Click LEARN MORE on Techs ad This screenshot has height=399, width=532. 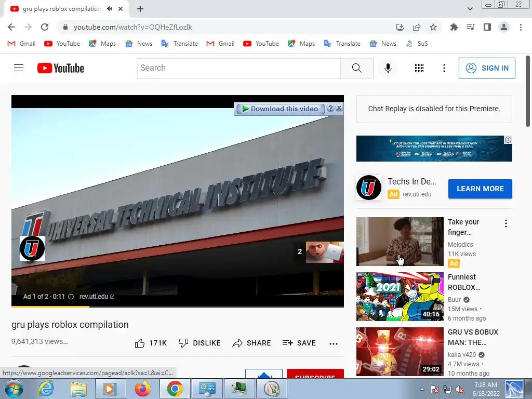480,189
